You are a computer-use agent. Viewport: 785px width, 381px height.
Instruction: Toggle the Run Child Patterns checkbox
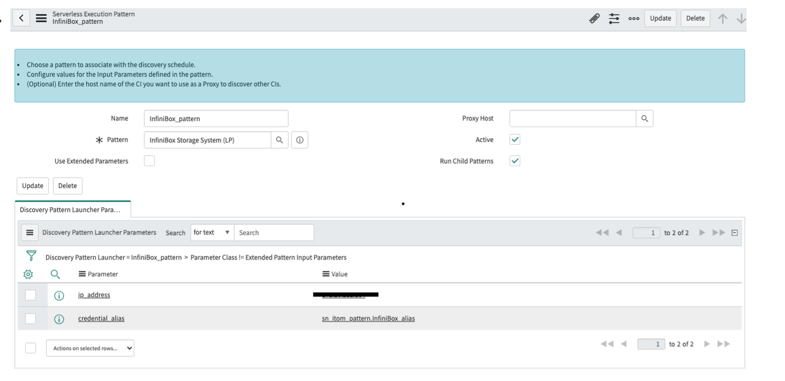coord(515,161)
